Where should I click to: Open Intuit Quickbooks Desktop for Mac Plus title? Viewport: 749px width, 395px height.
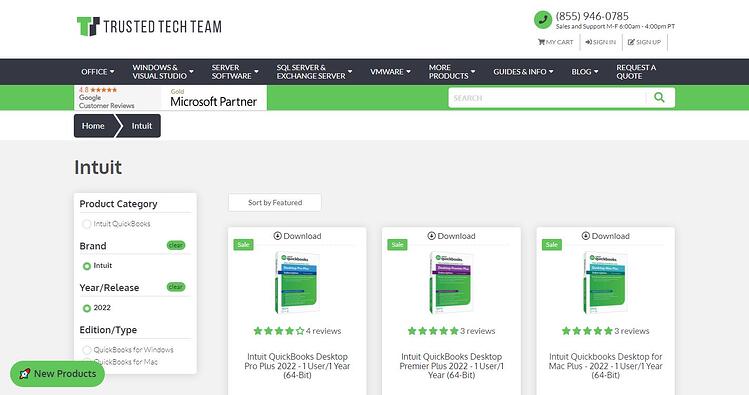tap(606, 366)
